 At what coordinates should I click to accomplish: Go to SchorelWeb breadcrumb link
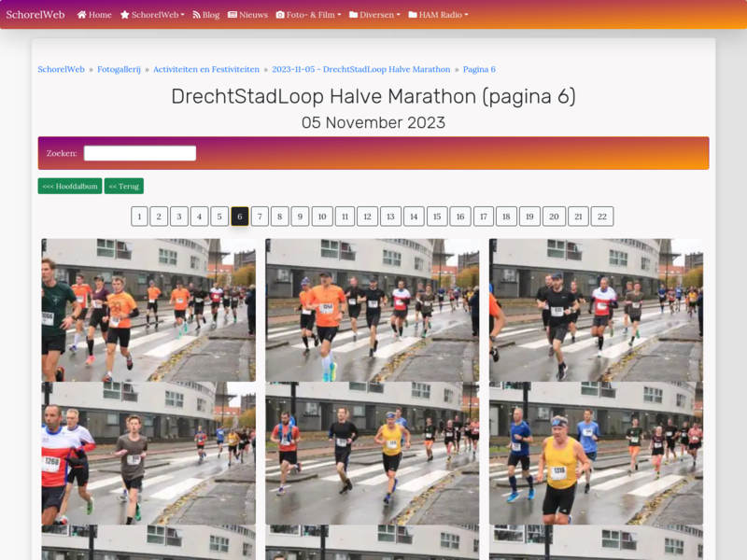[x=61, y=69]
